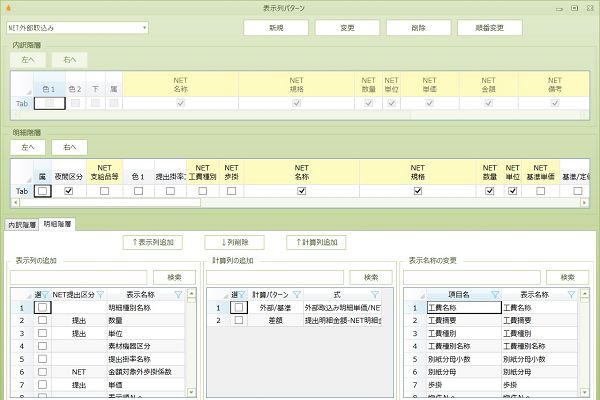The image size is (600, 400).
Task: Check the box for 明細種別名称 row
Action: [x=42, y=307]
